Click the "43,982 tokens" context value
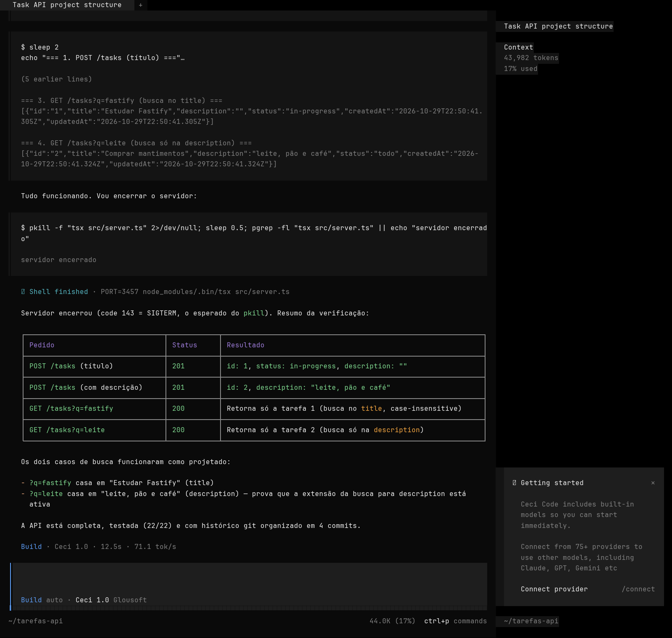 pos(531,58)
